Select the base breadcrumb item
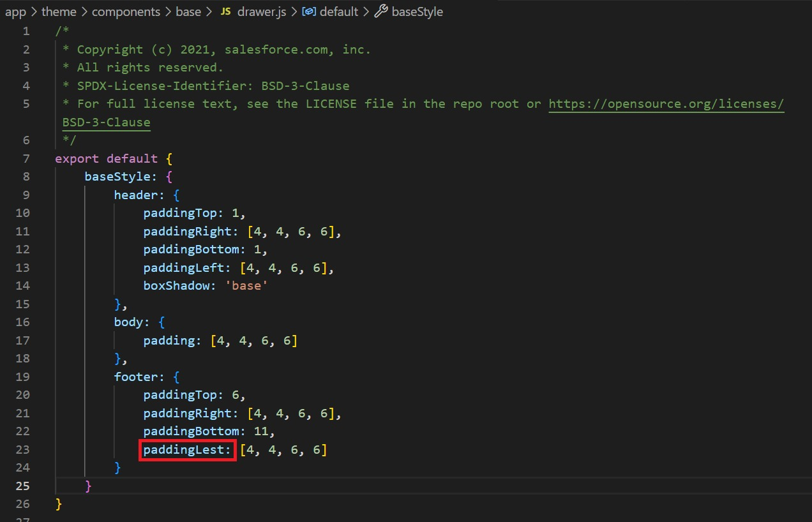The height and width of the screenshot is (522, 812). point(188,11)
